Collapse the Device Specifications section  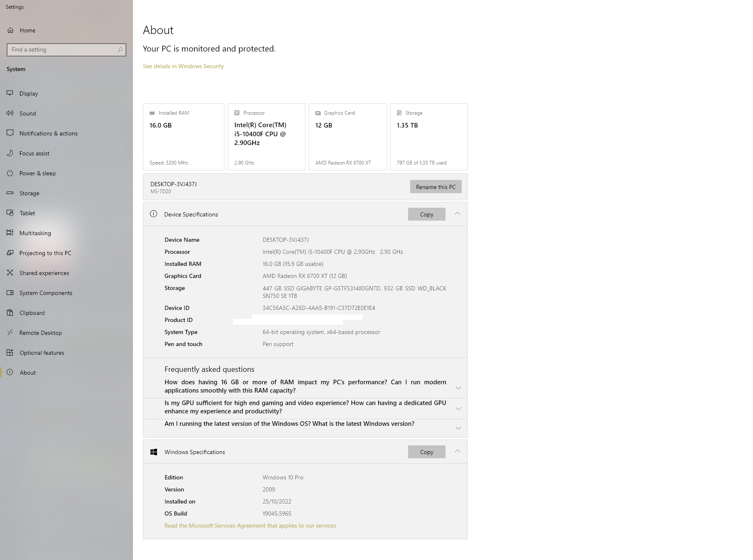pos(458,214)
